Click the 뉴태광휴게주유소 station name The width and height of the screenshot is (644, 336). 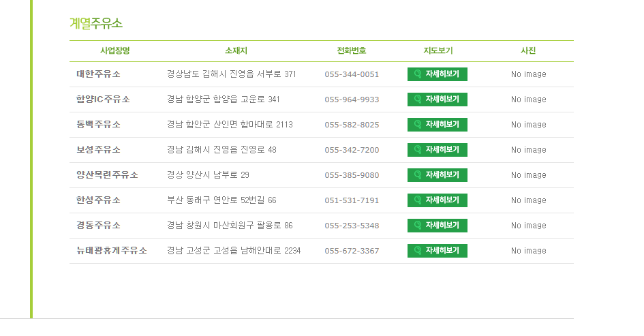[x=112, y=251]
